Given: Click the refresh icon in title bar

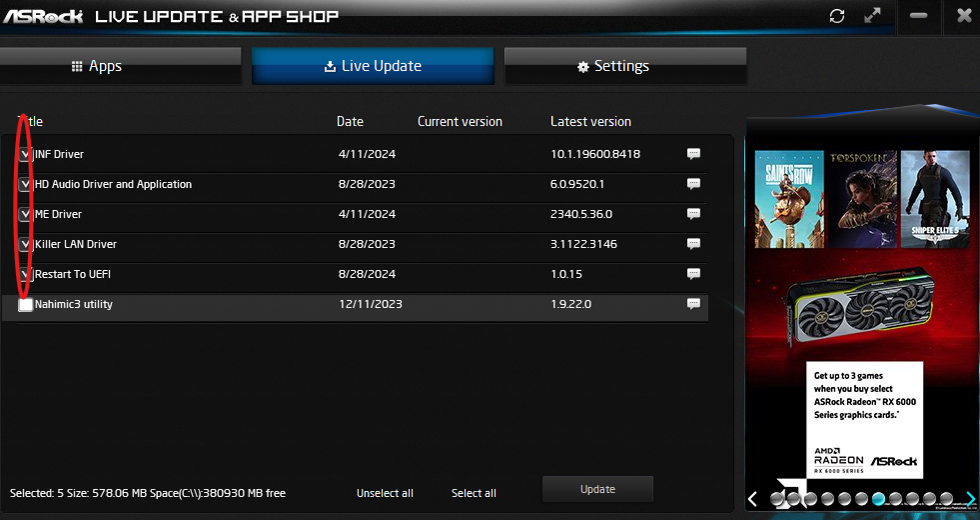Looking at the screenshot, I should point(837,16).
